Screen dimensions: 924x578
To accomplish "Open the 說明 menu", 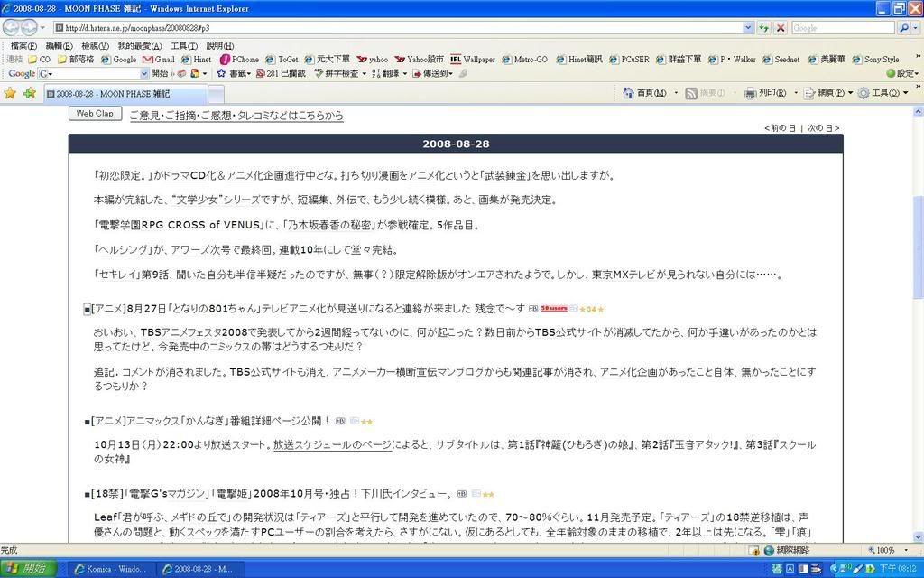I will 220,46.
